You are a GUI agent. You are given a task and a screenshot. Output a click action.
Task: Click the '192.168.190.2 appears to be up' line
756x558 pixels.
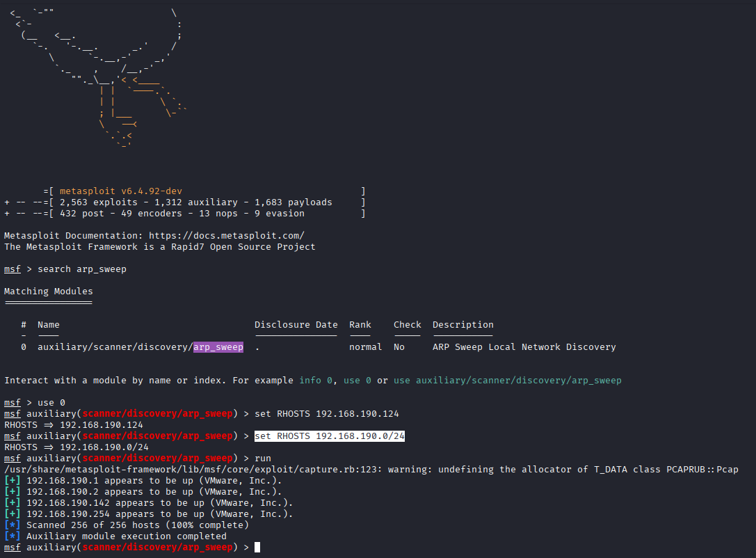(x=143, y=491)
